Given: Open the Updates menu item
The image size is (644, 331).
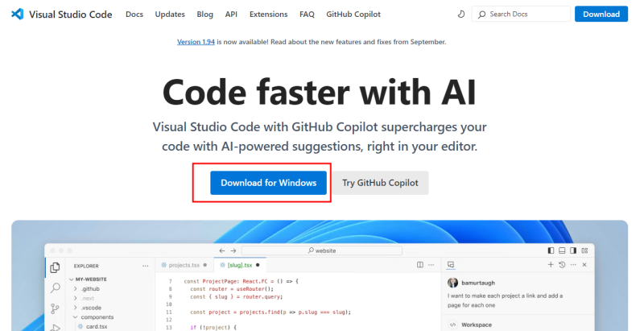Looking at the screenshot, I should coord(170,14).
